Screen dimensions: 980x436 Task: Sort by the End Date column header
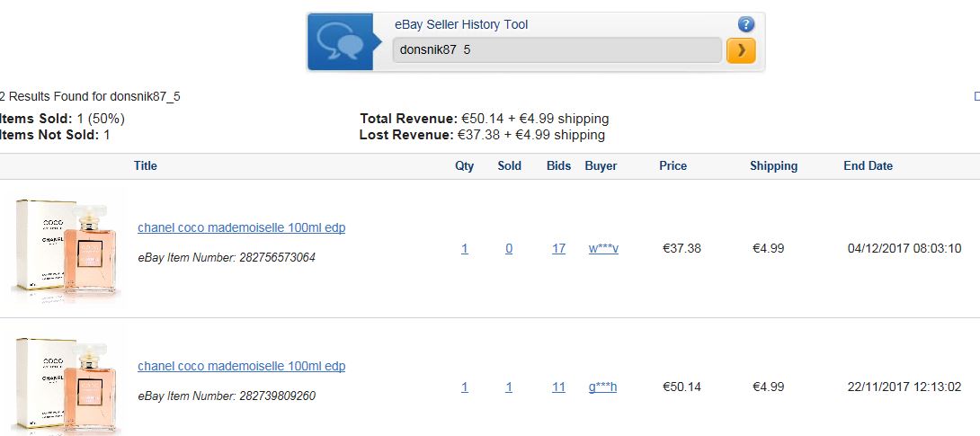click(868, 165)
